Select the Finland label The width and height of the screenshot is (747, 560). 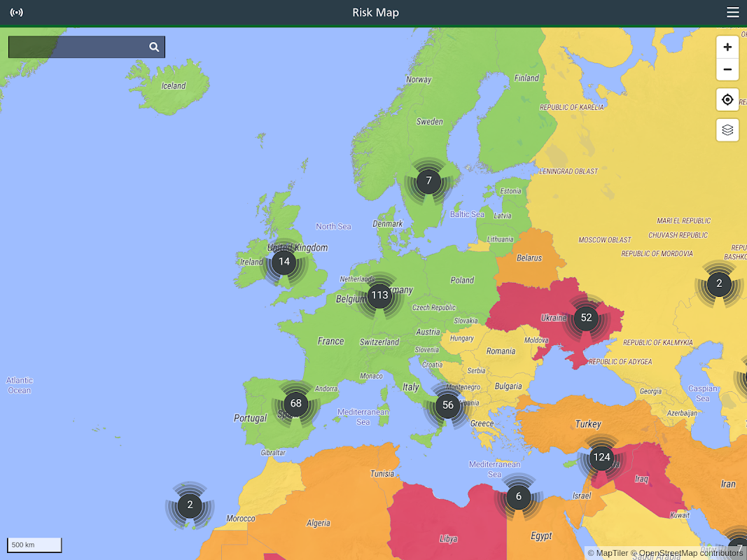tap(526, 78)
